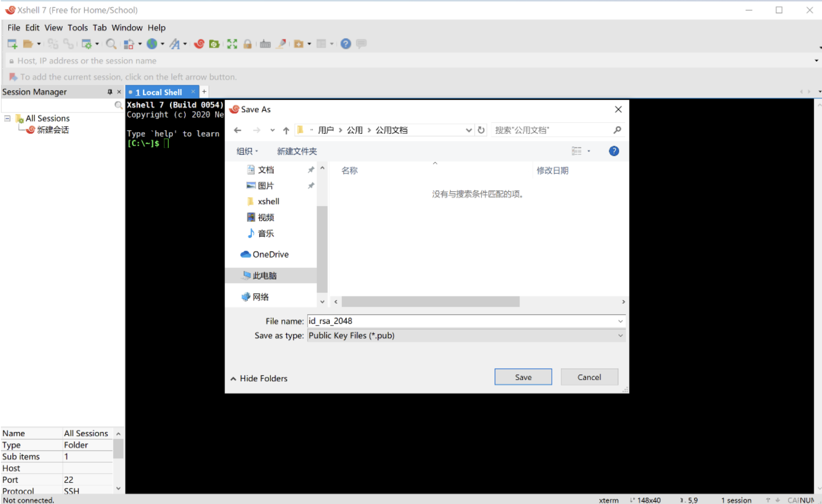This screenshot has width=822, height=504.
Task: Click the Font toolbar icon
Action: [174, 44]
